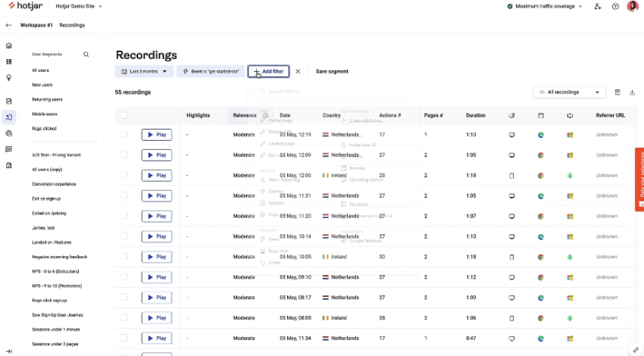Click the search filters input field

(333, 91)
